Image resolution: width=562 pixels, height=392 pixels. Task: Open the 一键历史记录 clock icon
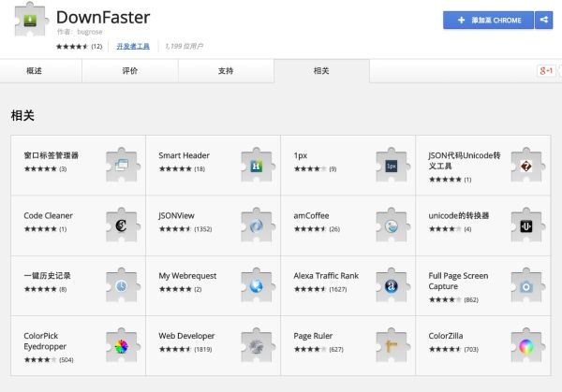(122, 285)
